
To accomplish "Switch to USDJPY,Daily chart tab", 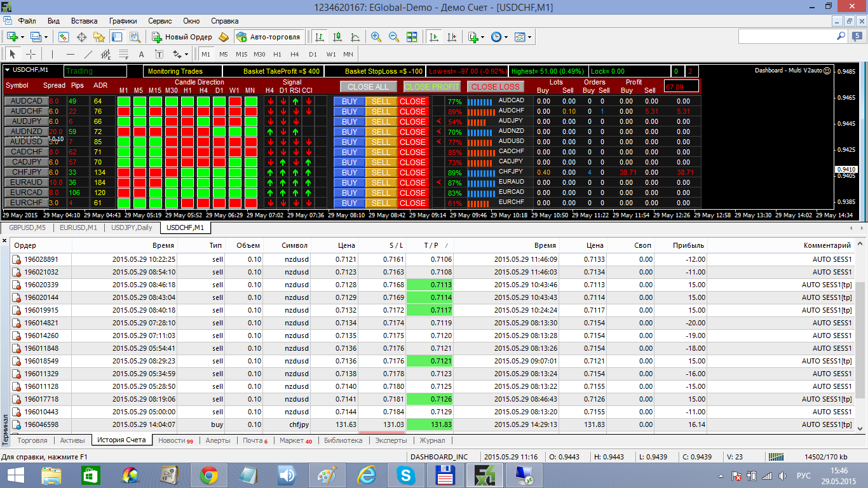I will click(x=132, y=227).
